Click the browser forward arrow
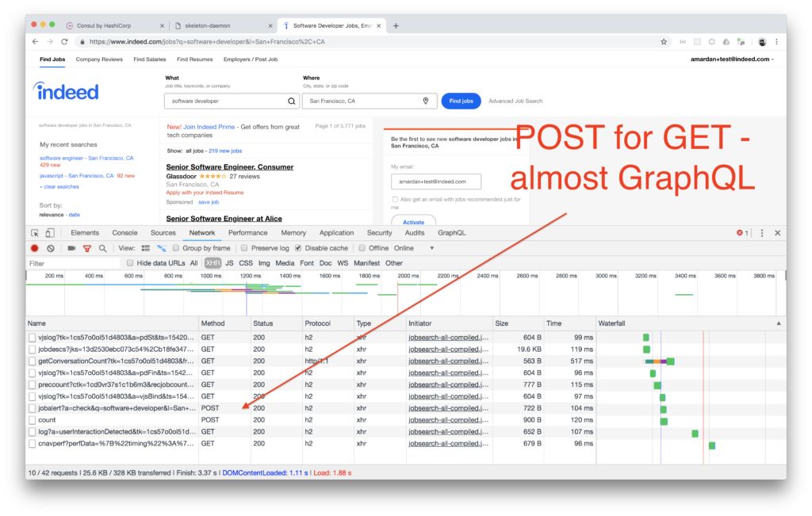Viewport: 812px width, 516px height. coord(50,42)
